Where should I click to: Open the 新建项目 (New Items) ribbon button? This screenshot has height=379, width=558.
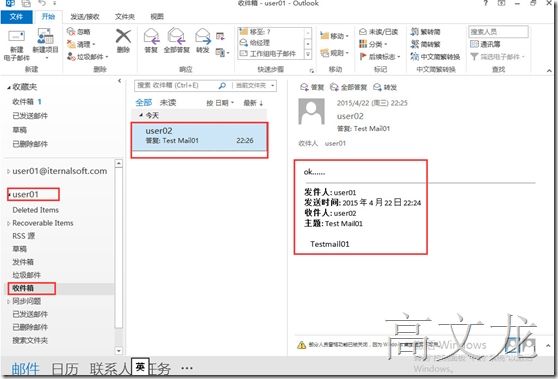point(45,44)
